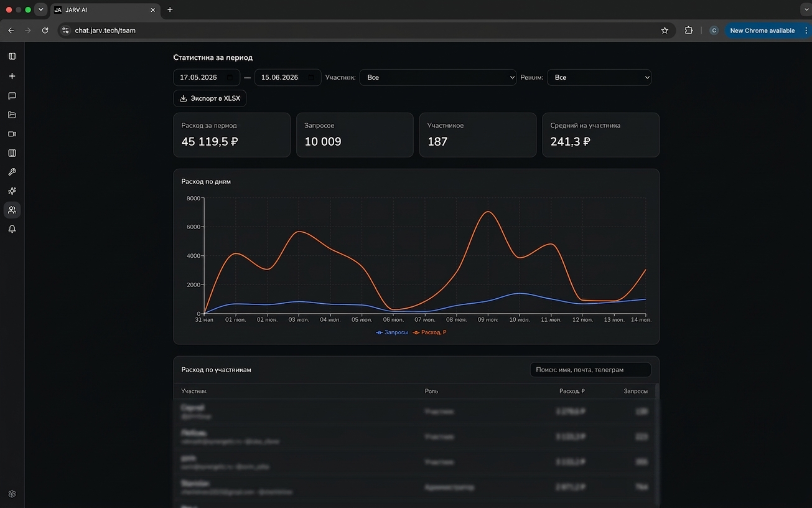This screenshot has width=812, height=508.
Task: Open settings gear at sidebar bottom
Action: [x=12, y=494]
